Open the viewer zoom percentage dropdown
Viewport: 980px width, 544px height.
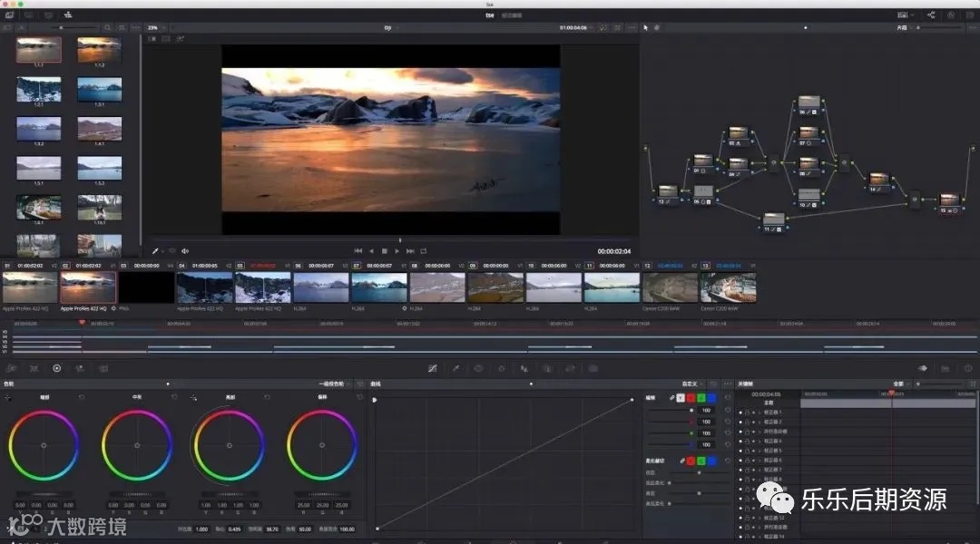154,28
